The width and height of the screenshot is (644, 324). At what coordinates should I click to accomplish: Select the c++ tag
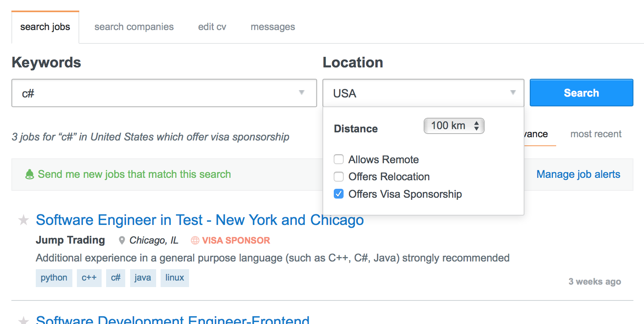89,278
